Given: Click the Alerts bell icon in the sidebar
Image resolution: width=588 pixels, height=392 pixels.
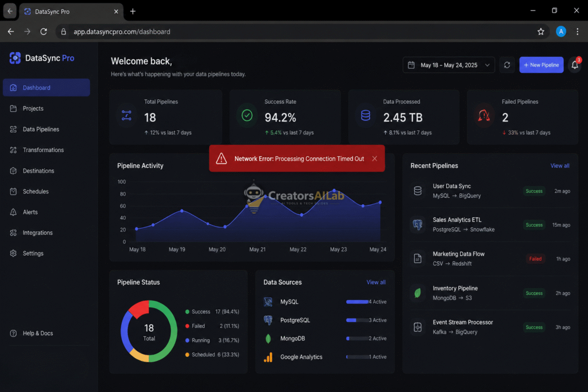Looking at the screenshot, I should 13,212.
